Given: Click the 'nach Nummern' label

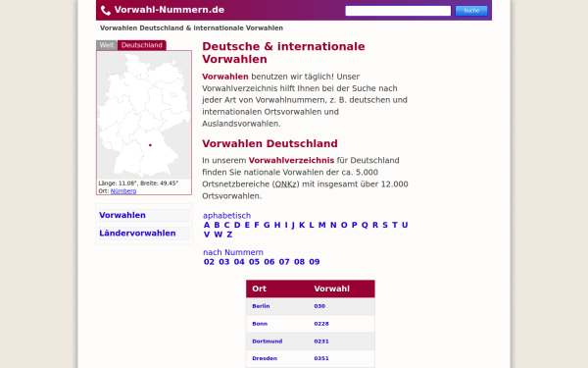Looking at the screenshot, I should 233,252.
